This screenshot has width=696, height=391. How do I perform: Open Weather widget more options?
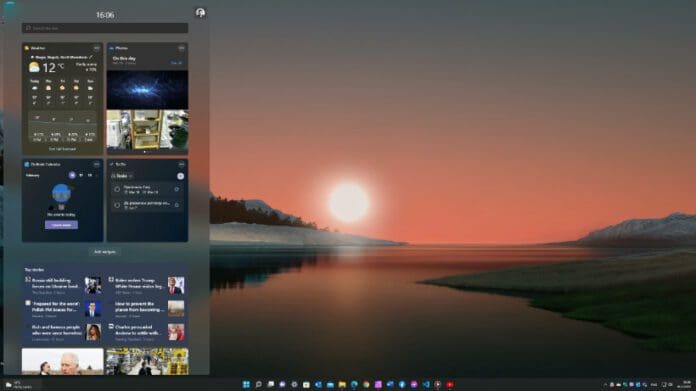coord(96,48)
